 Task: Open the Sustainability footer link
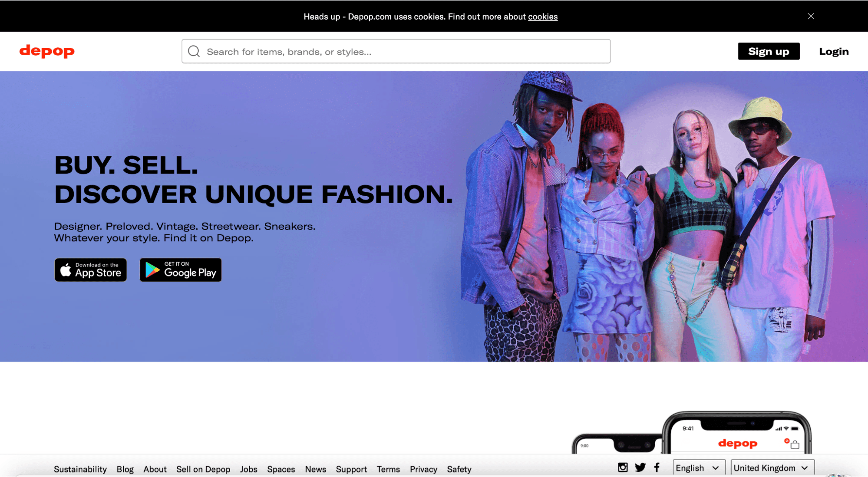[80, 469]
